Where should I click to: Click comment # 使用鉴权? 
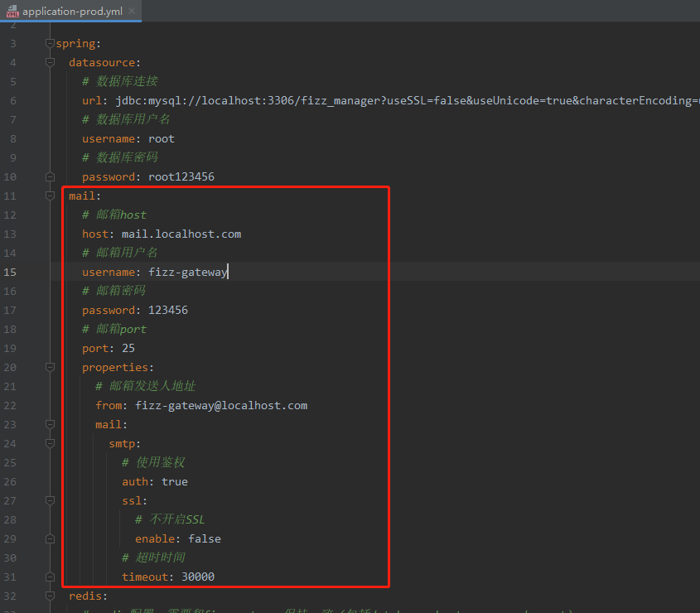pyautogui.click(x=153, y=462)
